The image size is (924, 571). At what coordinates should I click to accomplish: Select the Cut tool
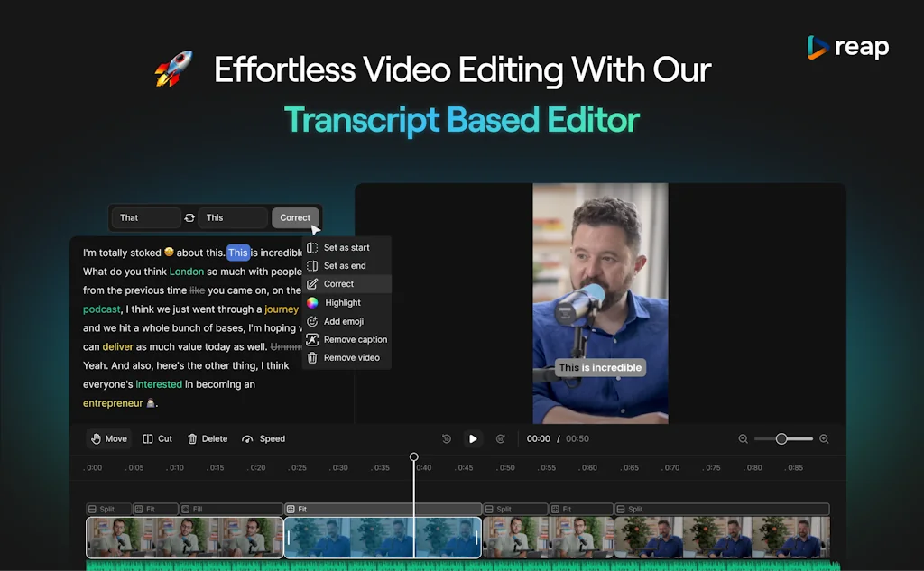158,439
